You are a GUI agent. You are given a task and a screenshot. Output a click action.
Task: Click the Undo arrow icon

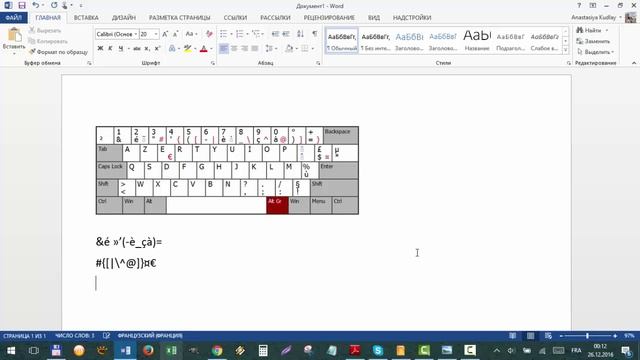point(36,6)
